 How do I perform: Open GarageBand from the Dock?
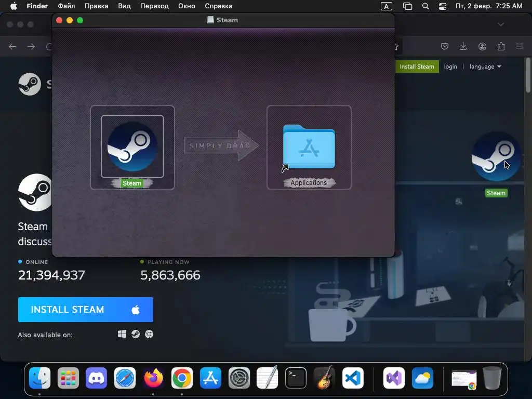pyautogui.click(x=324, y=378)
